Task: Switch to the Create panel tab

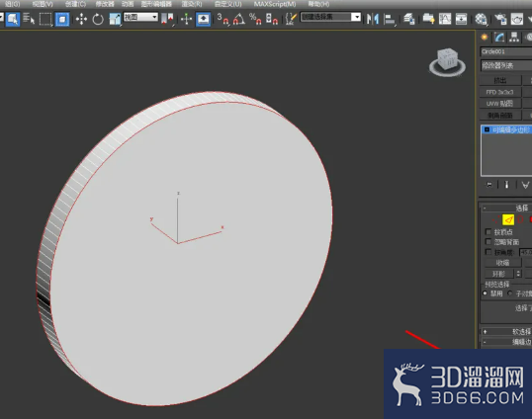Action: (485, 38)
